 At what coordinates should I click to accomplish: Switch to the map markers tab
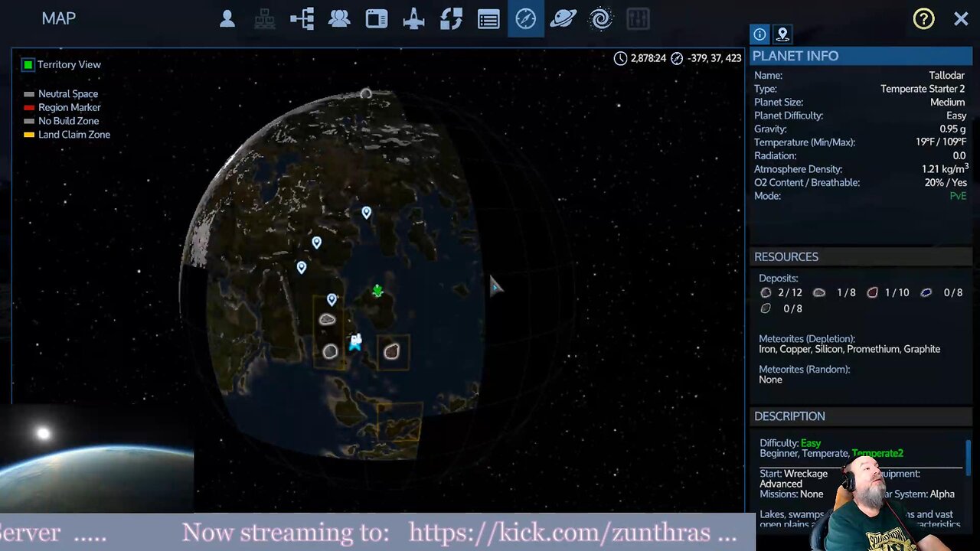point(782,34)
